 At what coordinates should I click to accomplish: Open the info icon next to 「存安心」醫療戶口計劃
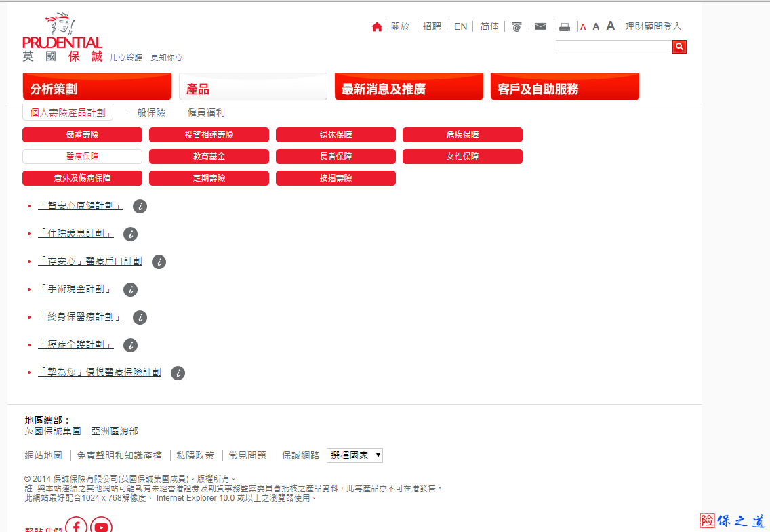[x=159, y=262]
